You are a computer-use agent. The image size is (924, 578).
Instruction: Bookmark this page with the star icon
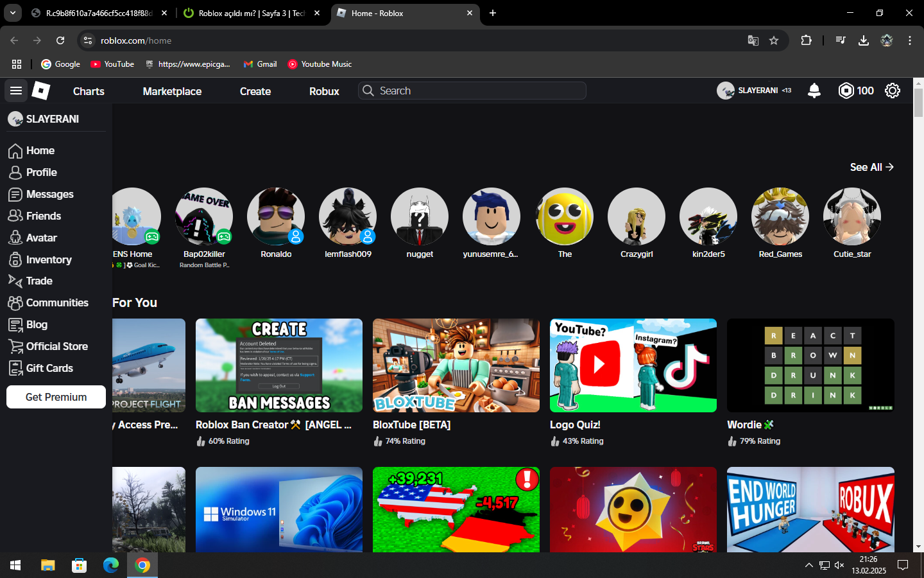tap(774, 40)
